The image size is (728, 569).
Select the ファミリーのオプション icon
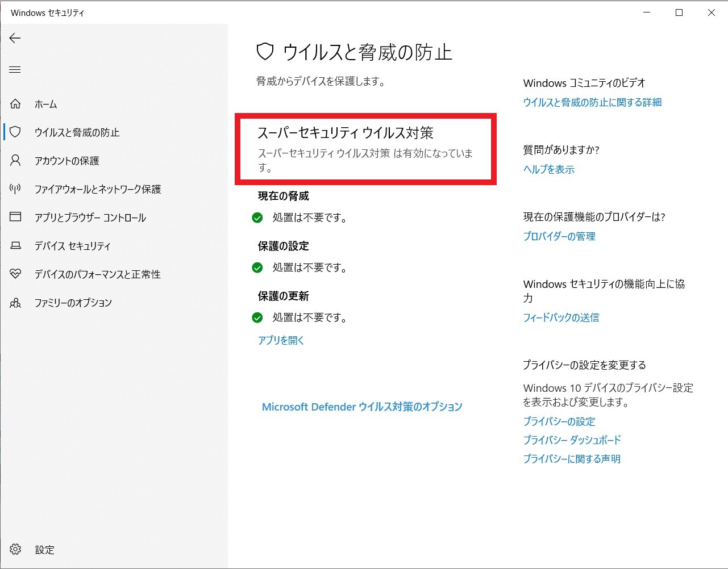[15, 303]
